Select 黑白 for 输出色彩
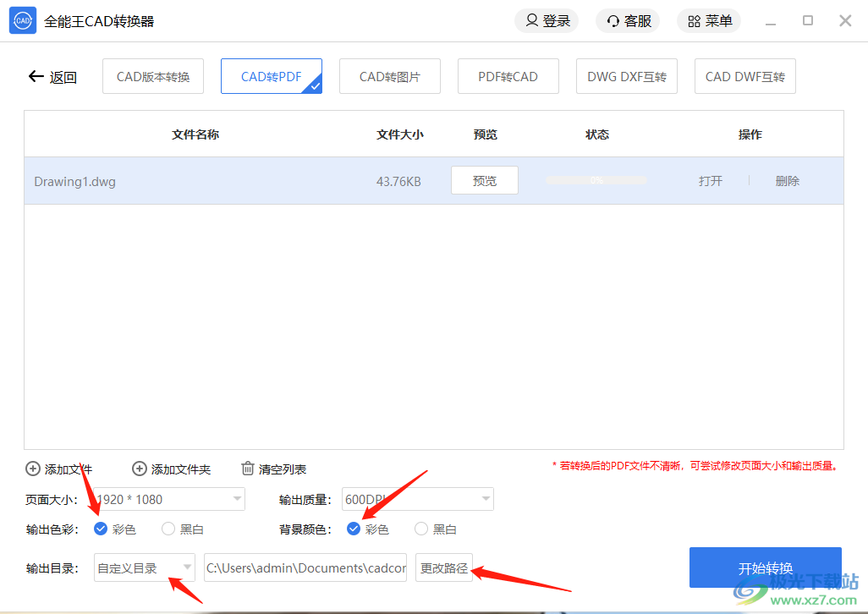The image size is (868, 614). pos(168,529)
